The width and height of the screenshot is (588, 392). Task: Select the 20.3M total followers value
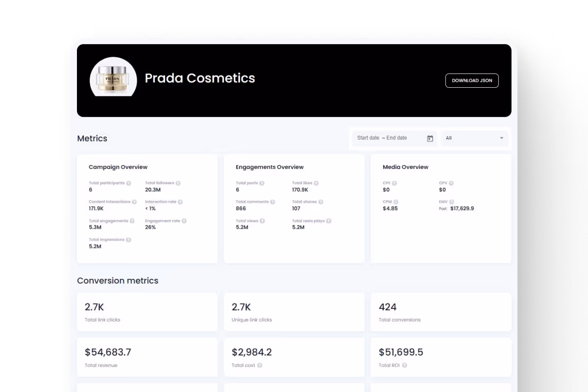[x=153, y=190]
